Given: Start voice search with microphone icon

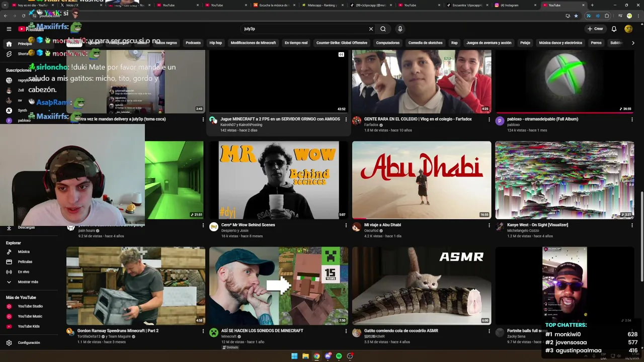Looking at the screenshot, I should tap(400, 29).
